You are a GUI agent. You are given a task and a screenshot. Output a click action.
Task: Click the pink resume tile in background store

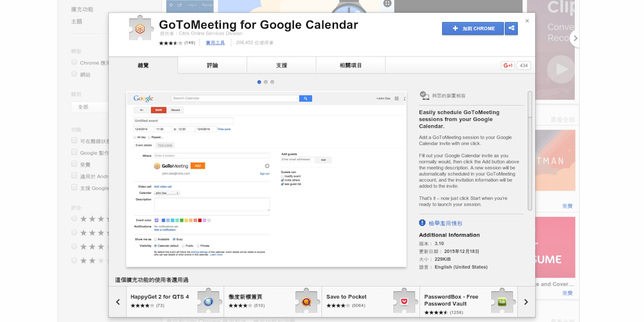click(555, 247)
